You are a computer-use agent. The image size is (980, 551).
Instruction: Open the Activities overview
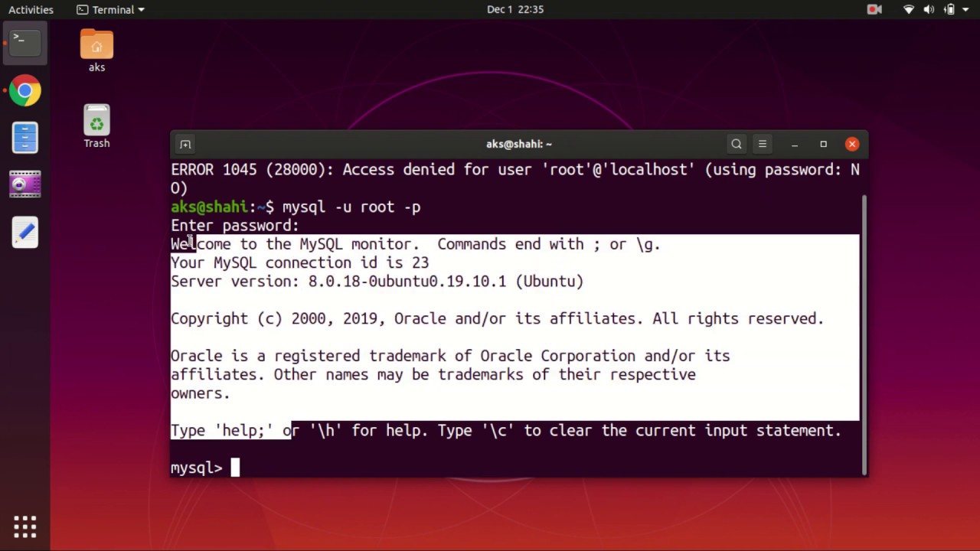(31, 9)
